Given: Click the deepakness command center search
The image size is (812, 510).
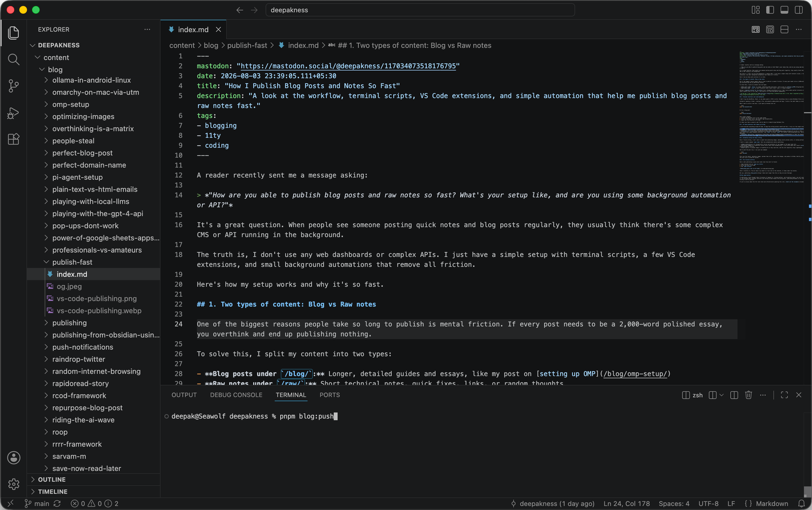Looking at the screenshot, I should pos(420,10).
